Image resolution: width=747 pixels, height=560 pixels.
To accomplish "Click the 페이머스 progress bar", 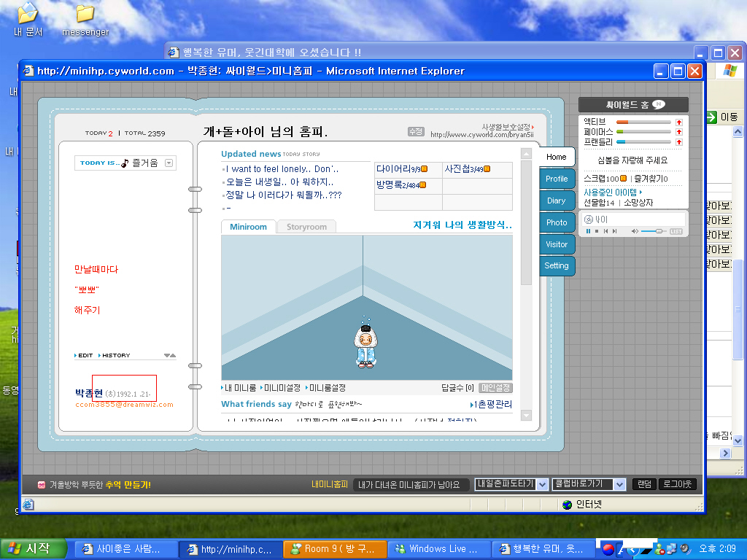I will [643, 132].
